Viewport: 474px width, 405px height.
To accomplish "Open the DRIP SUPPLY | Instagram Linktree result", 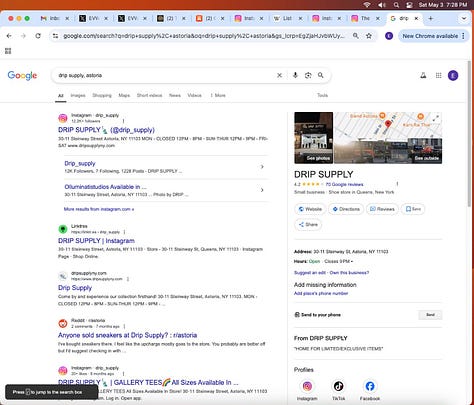I will tap(96, 241).
